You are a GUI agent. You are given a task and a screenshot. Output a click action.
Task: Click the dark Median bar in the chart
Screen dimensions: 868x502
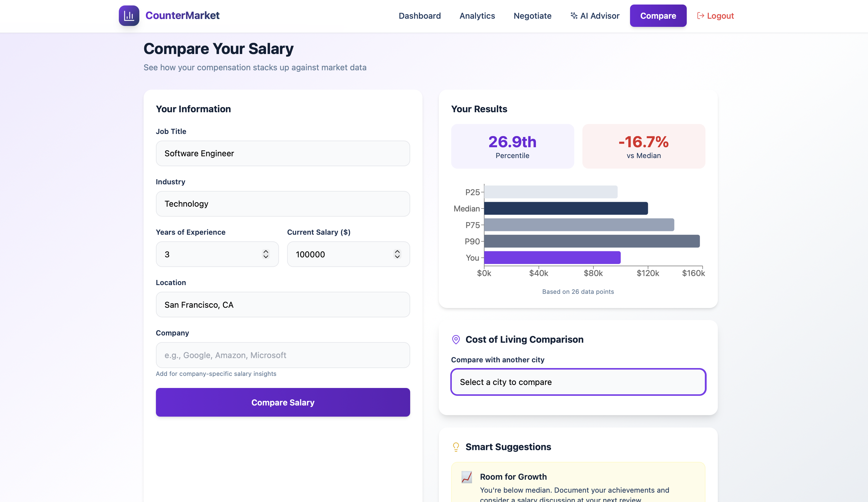tap(565, 208)
